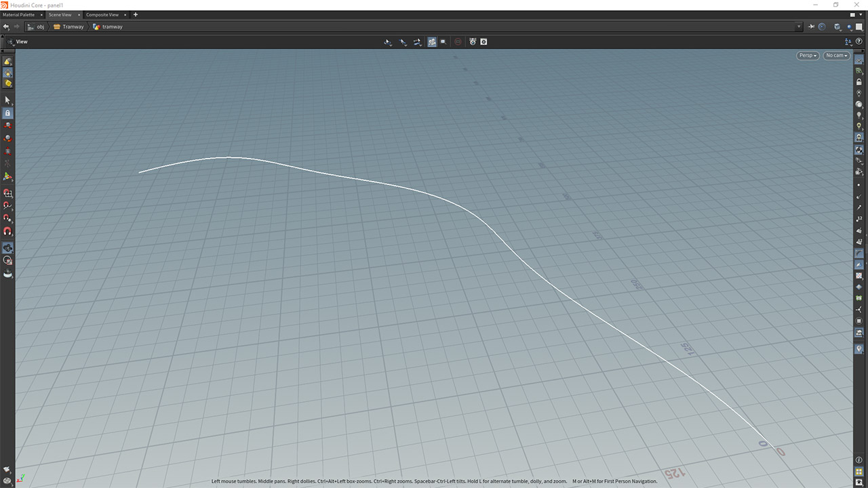
Task: Toggle the reference plane grid display
Action: click(x=859, y=60)
